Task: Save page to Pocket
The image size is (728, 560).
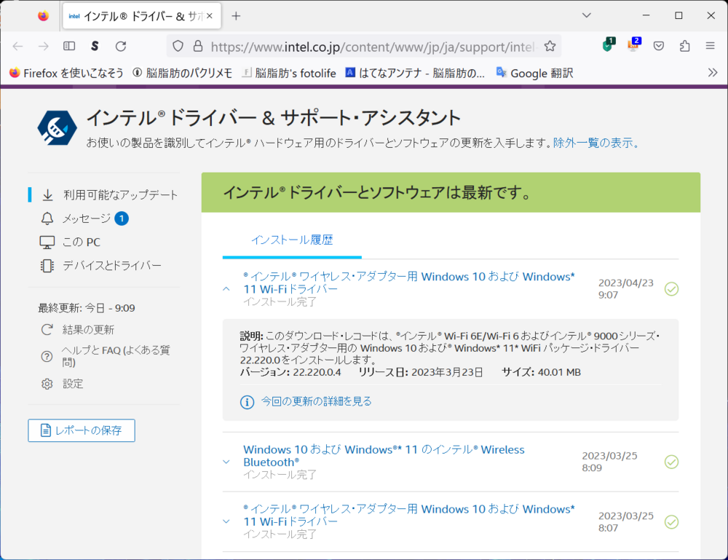Action: pyautogui.click(x=658, y=46)
